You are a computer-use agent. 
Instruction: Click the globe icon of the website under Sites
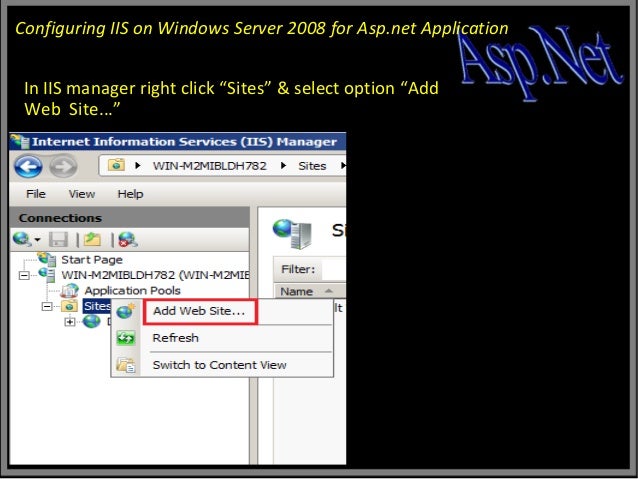coord(92,322)
